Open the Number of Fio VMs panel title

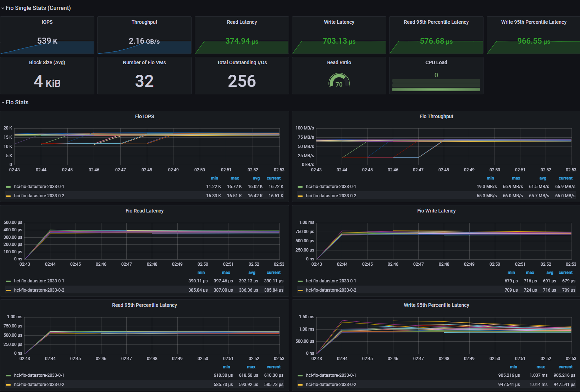click(144, 62)
